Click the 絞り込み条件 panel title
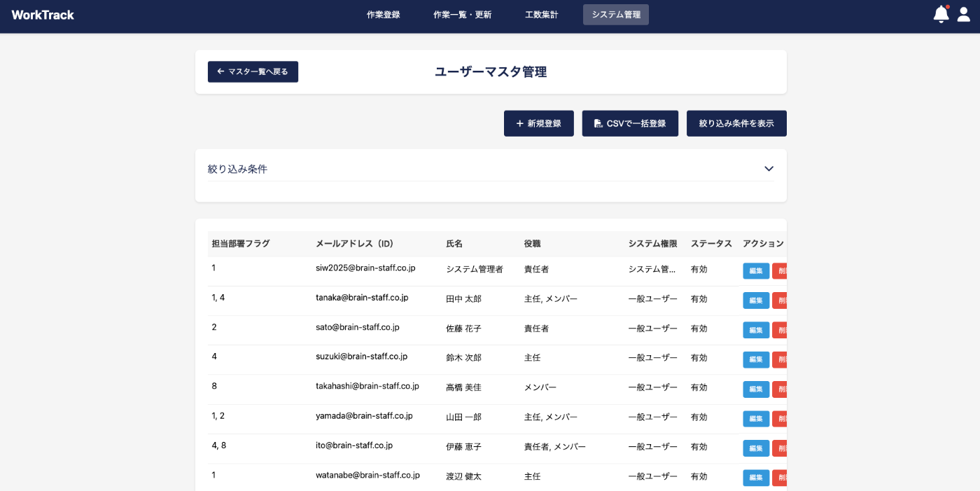980x491 pixels. pyautogui.click(x=237, y=169)
